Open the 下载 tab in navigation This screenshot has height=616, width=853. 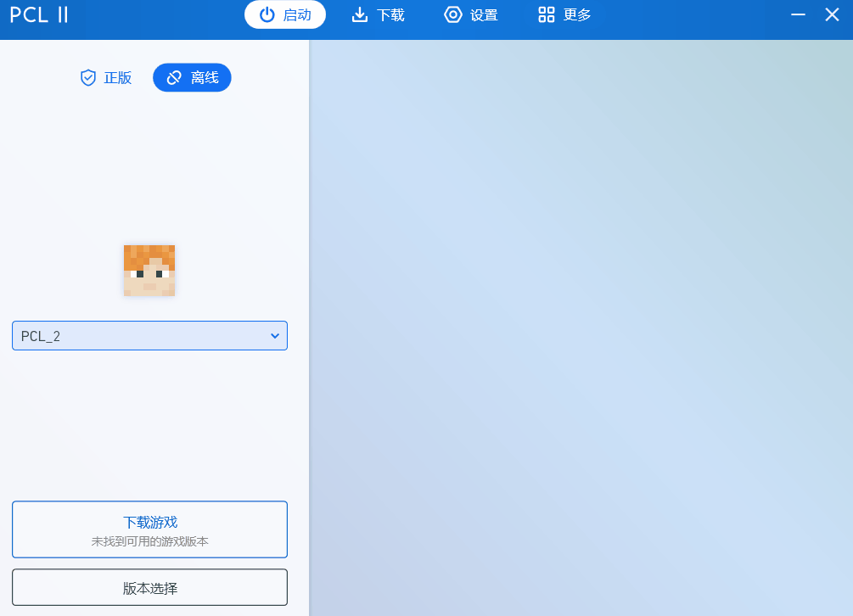(x=378, y=14)
